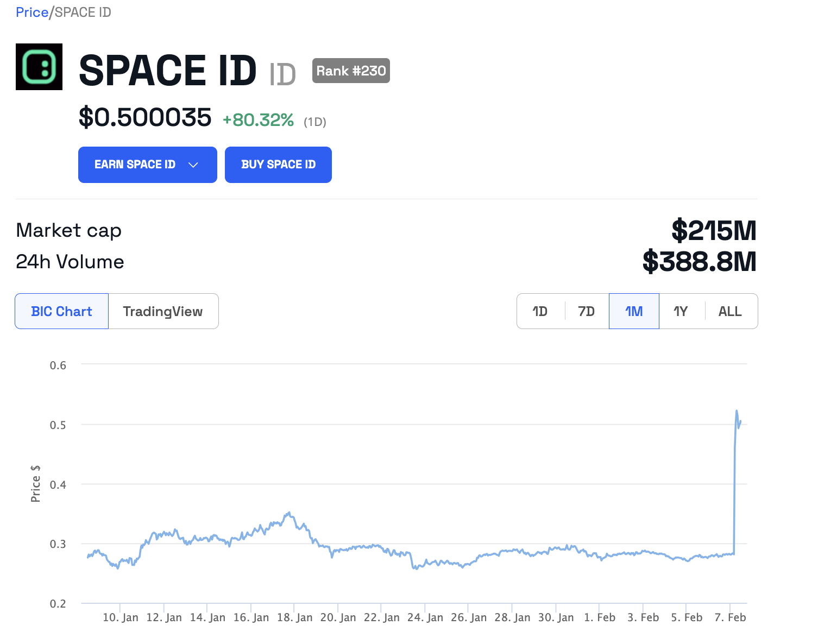
Task: Click the SPACE ID logo icon
Action: pos(39,67)
